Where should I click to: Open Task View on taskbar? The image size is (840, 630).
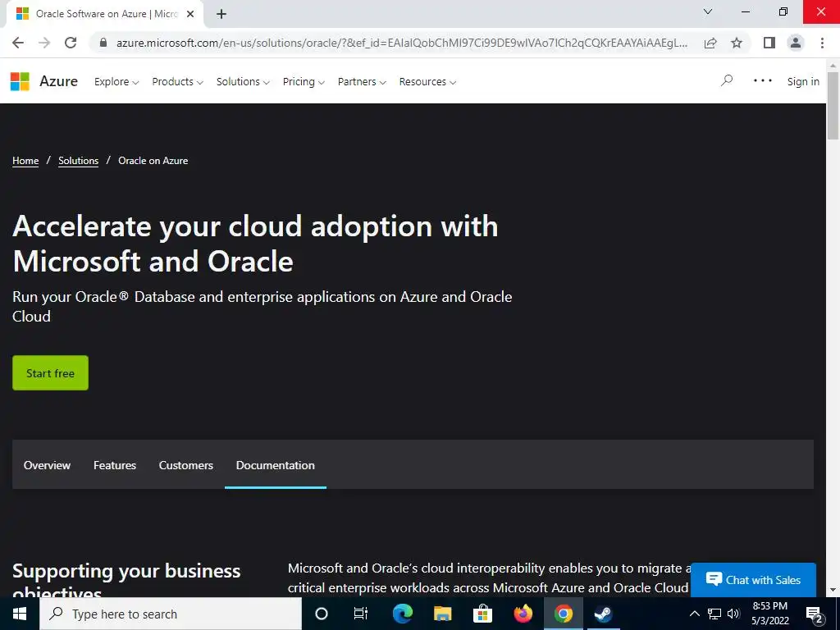[361, 614]
